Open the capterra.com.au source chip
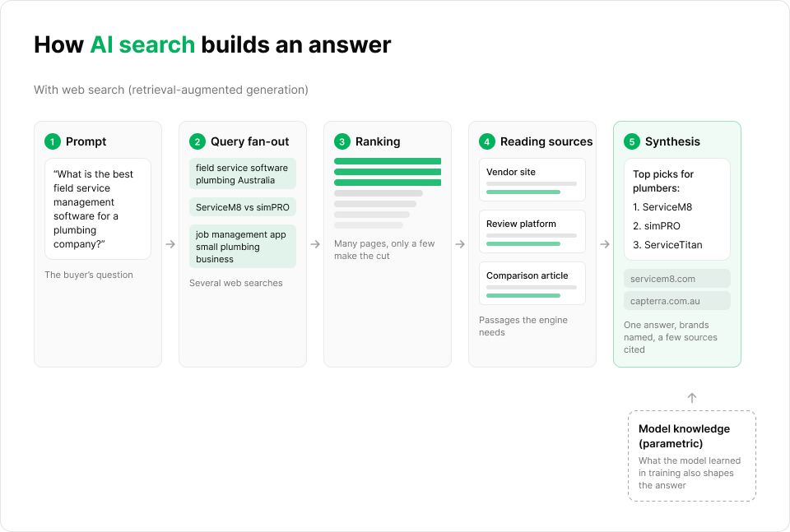This screenshot has width=790, height=532. pos(677,301)
